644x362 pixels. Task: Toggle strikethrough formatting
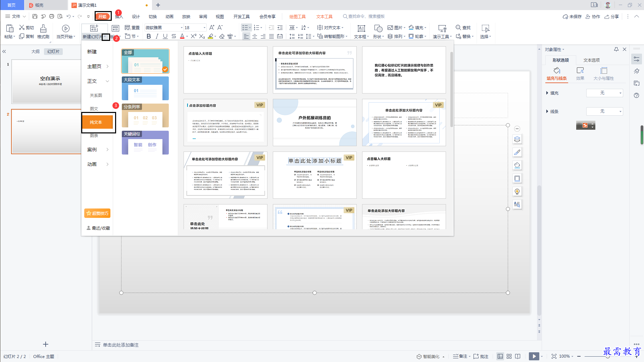point(174,36)
